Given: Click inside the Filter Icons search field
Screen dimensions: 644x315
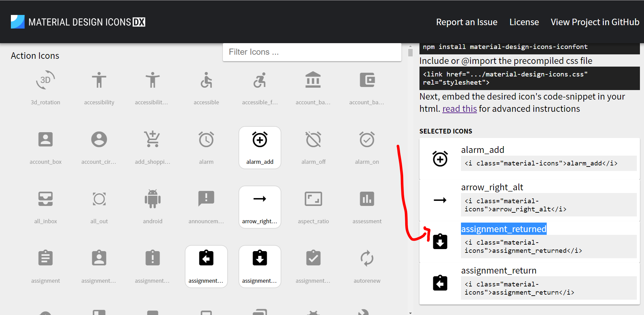Looking at the screenshot, I should click(312, 52).
